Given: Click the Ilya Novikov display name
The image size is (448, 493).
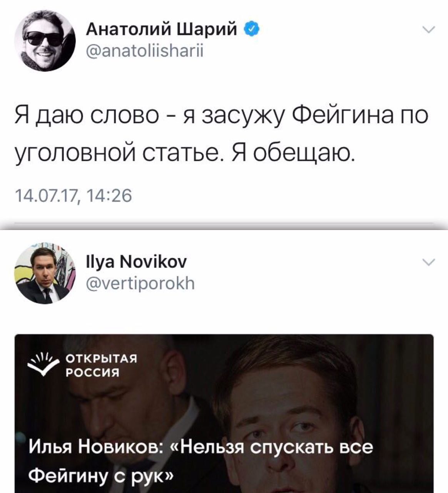Looking at the screenshot, I should 136,262.
